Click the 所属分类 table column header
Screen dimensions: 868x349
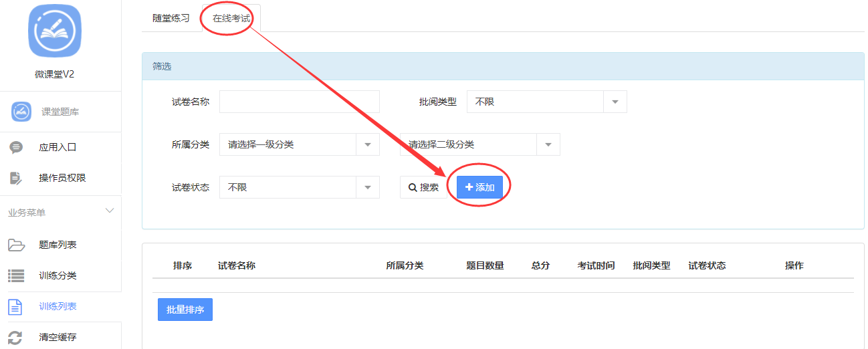tap(405, 265)
